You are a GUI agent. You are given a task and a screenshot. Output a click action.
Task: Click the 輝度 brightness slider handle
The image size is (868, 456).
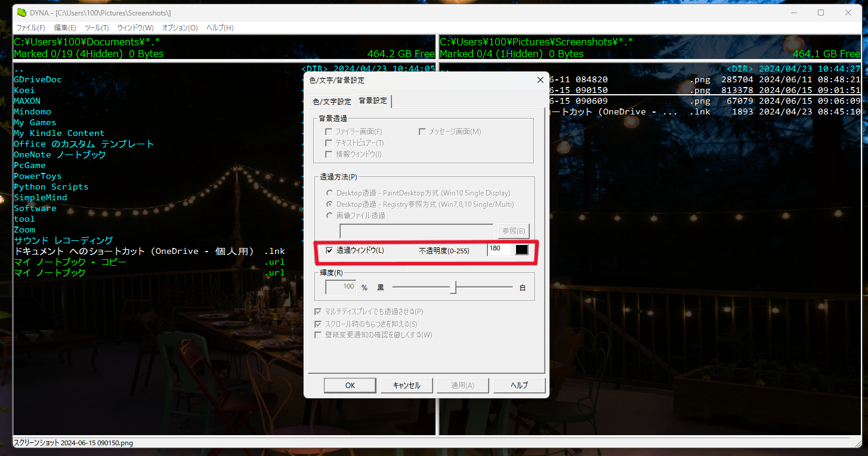coord(454,287)
